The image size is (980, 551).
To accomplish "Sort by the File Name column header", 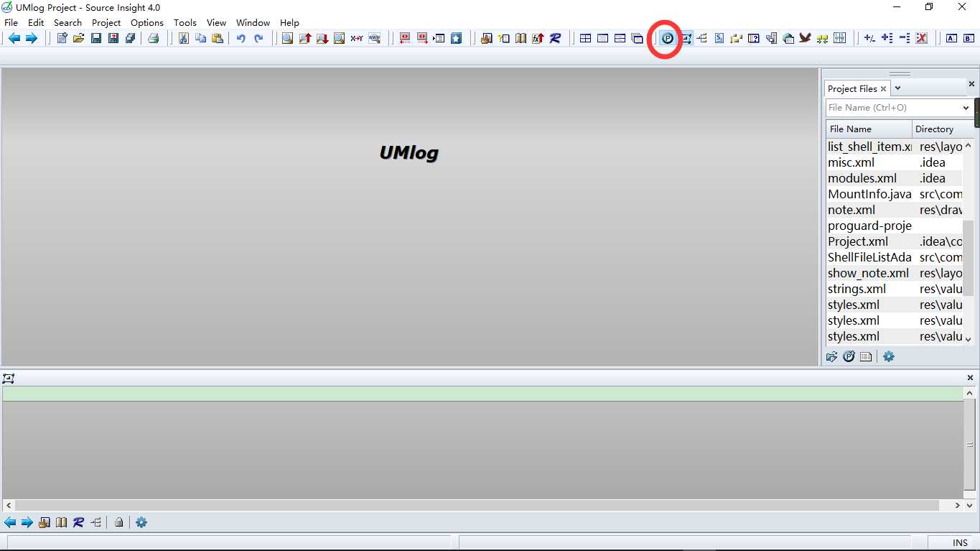I will tap(869, 129).
